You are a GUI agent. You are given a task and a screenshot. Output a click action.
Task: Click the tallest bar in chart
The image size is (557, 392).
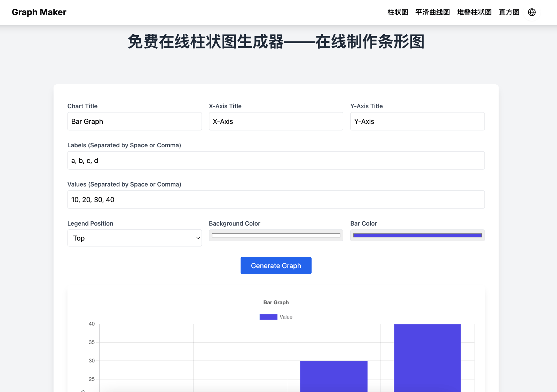pos(427,358)
